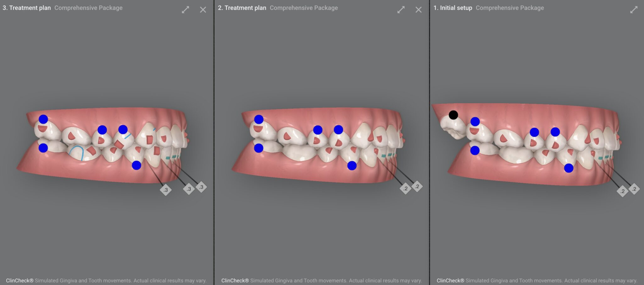Close the "2. Treatment plan" panel

pos(418,10)
